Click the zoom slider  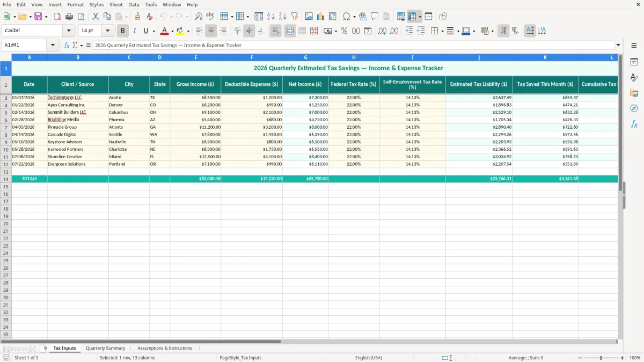click(x=601, y=358)
